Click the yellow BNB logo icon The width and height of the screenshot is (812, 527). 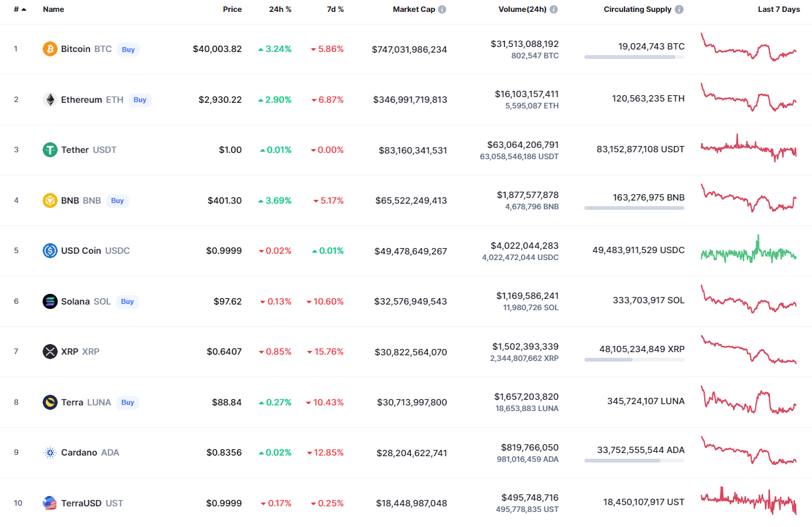[50, 201]
